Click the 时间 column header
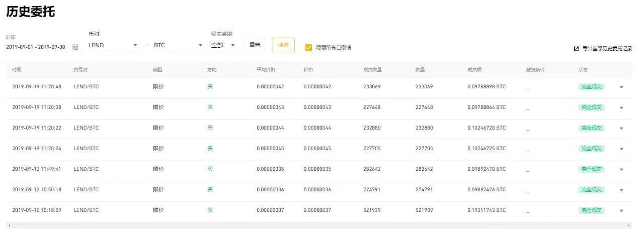Image resolution: width=644 pixels, height=236 pixels. 17,69
